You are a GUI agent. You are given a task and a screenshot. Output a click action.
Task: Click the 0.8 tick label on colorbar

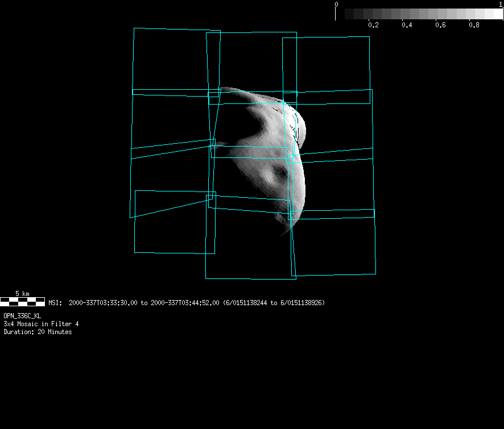click(x=474, y=25)
